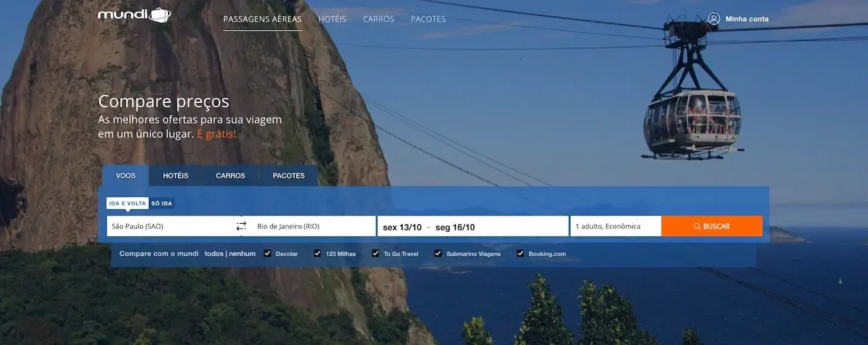The height and width of the screenshot is (345, 868).
Task: Open Carros in the top navigation
Action: (x=379, y=19)
